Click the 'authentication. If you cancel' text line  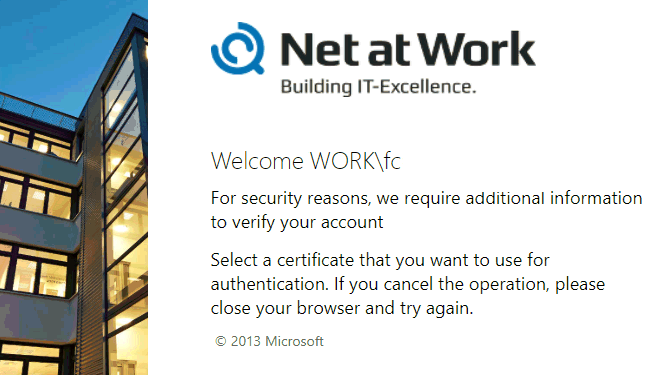click(408, 285)
